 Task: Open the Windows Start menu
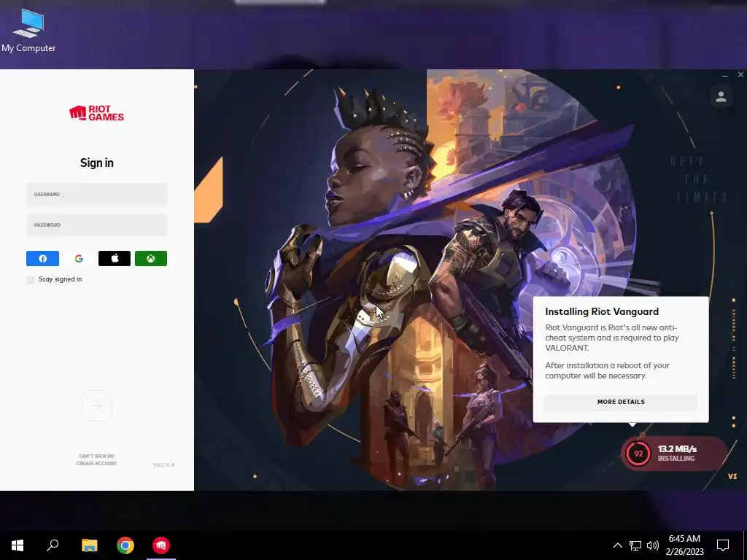(18, 545)
